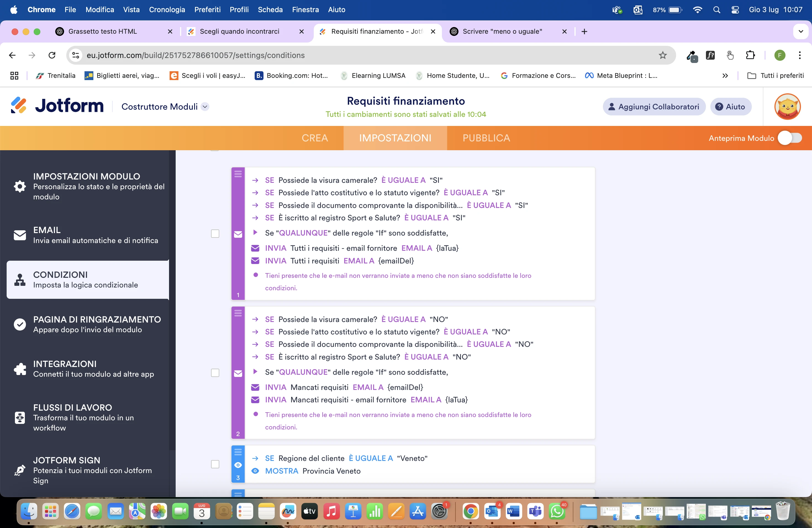Click the Aggiungi Collaboratori button
812x528 pixels.
[x=654, y=106]
